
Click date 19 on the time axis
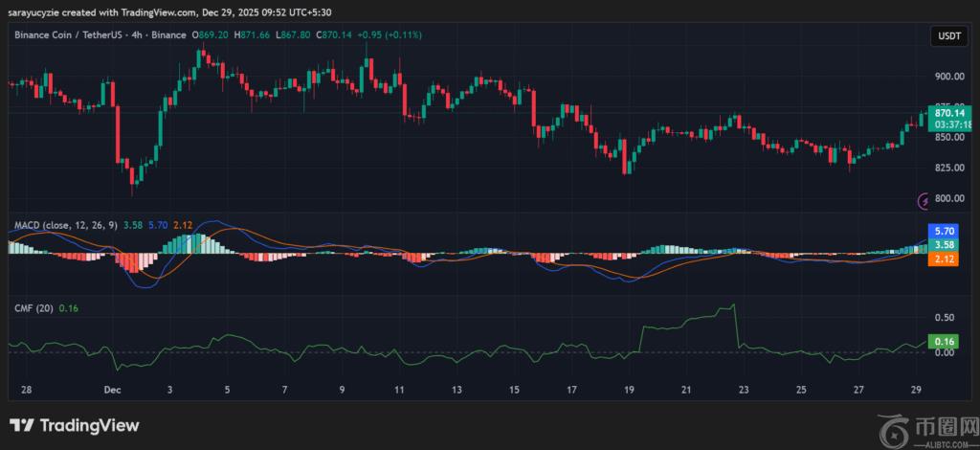[629, 391]
